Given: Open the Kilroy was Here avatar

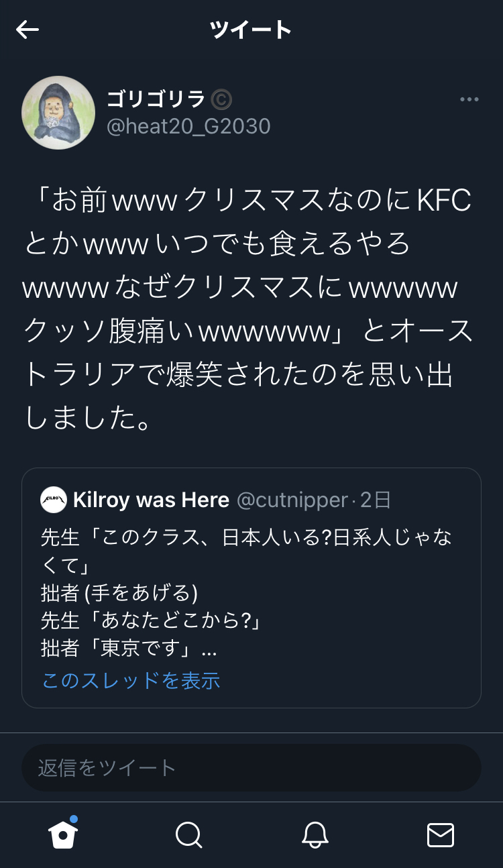Looking at the screenshot, I should (54, 500).
